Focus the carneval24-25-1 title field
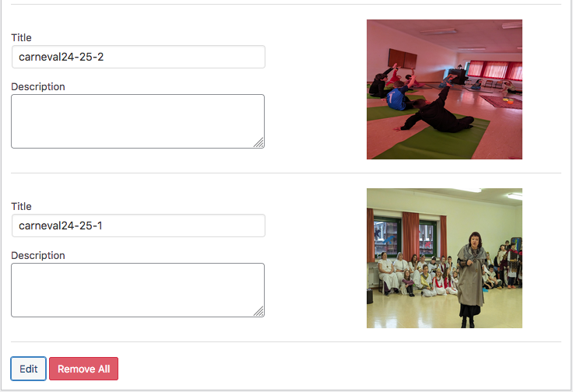Image resolution: width=573 pixels, height=392 pixels. (138, 226)
